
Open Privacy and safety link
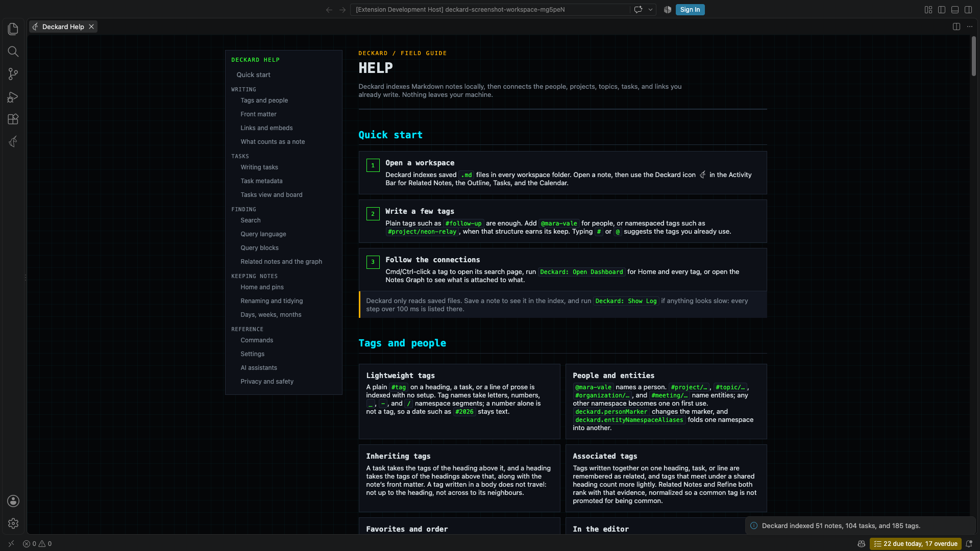click(x=267, y=382)
